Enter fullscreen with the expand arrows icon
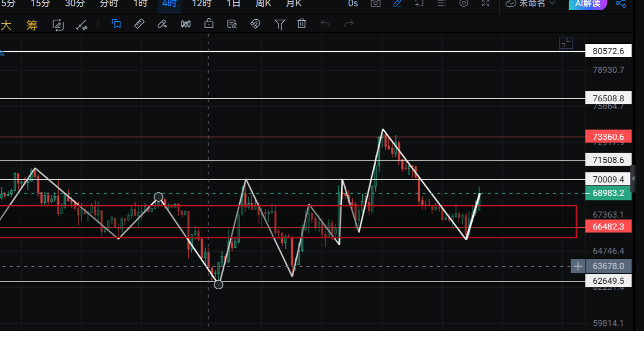Image resolution: width=644 pixels, height=338 pixels. [x=486, y=3]
